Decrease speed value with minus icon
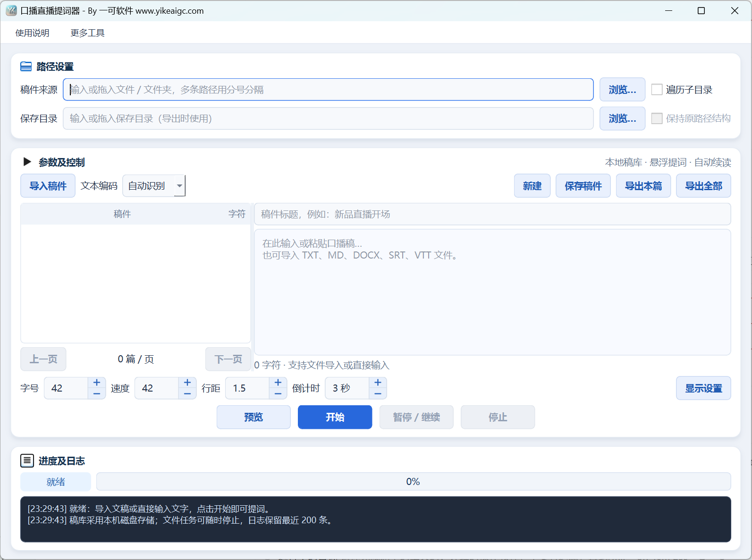 tap(187, 393)
